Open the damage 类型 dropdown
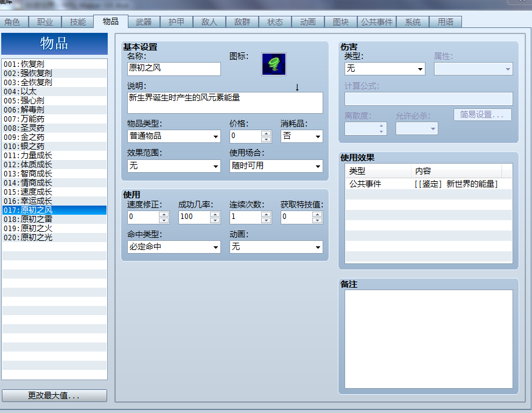Viewport: 532px width, 413px height. [385, 69]
